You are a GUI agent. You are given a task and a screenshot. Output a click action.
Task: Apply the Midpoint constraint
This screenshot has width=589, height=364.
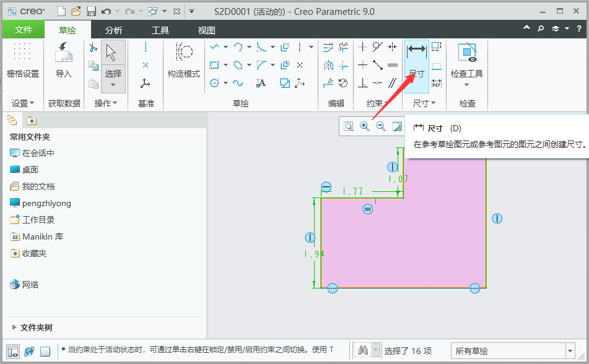[378, 65]
